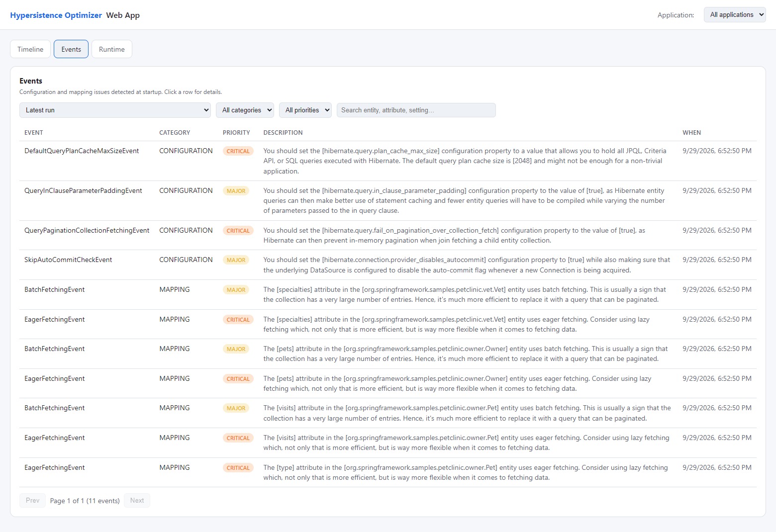
Task: Click the PRIORITY column header
Action: (x=236, y=133)
